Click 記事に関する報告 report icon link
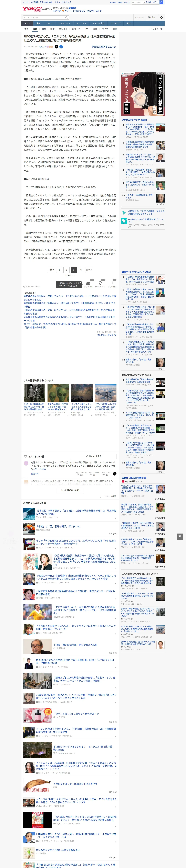186x868 pixels. 31,286
